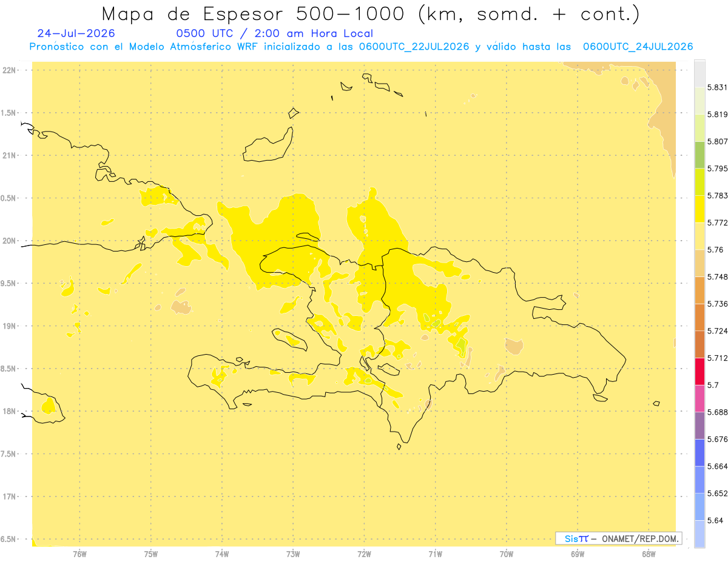Click the 70W longitude axis label
Screen dimensions: 728x562
(507, 555)
